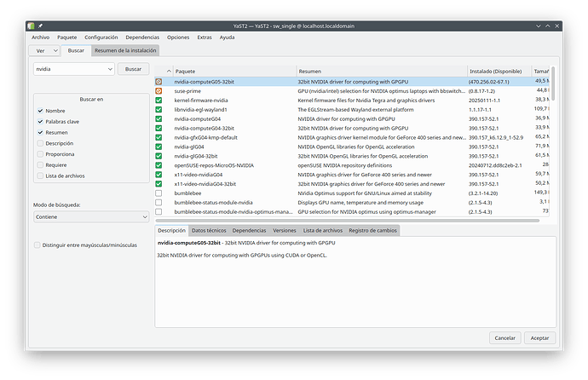
Task: Click the status icon for openSUSE-repos-MicroOS-NVIDIA
Action: (x=159, y=164)
